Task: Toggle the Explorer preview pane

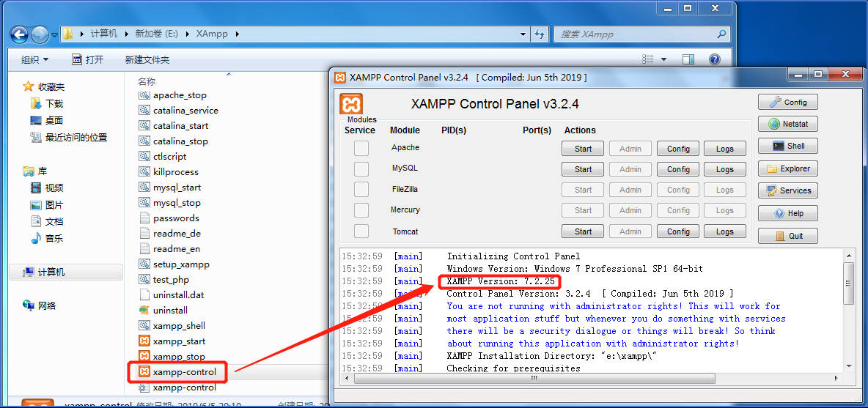Action: pyautogui.click(x=688, y=59)
